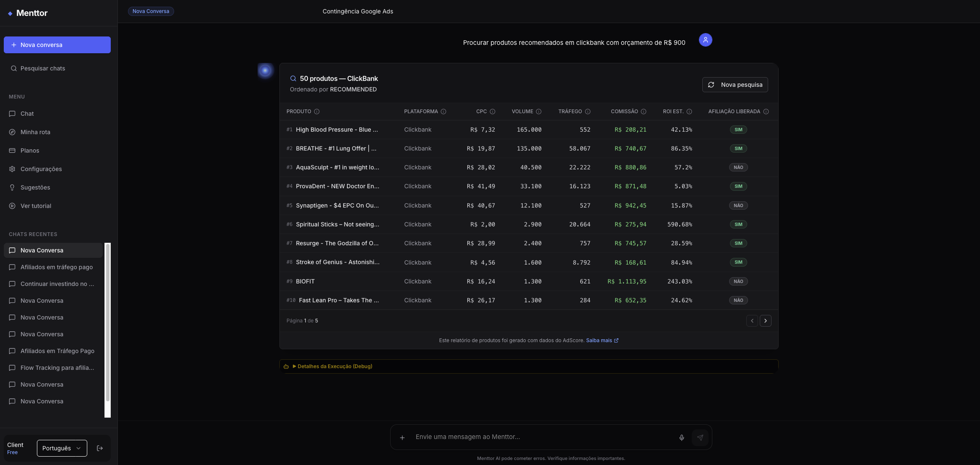Viewport: 980px width, 465px height.
Task: Click the NÃO badge in the AquaSculpt row
Action: (x=738, y=167)
